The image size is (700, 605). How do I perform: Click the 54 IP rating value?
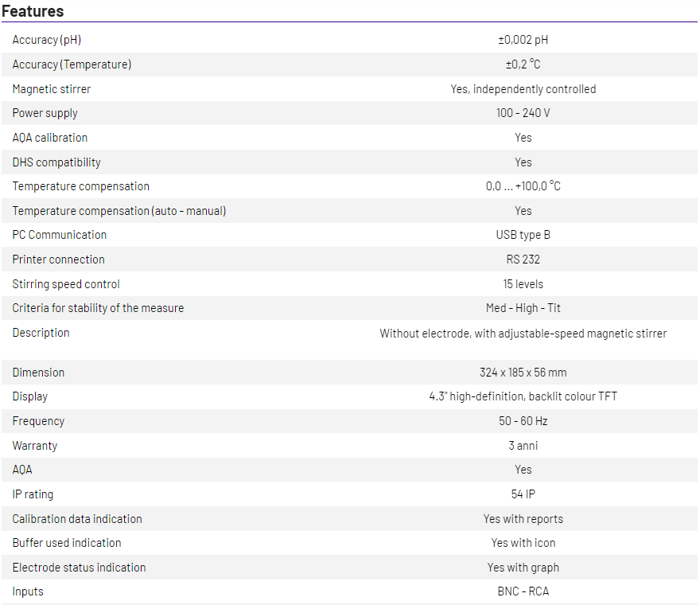point(523,494)
